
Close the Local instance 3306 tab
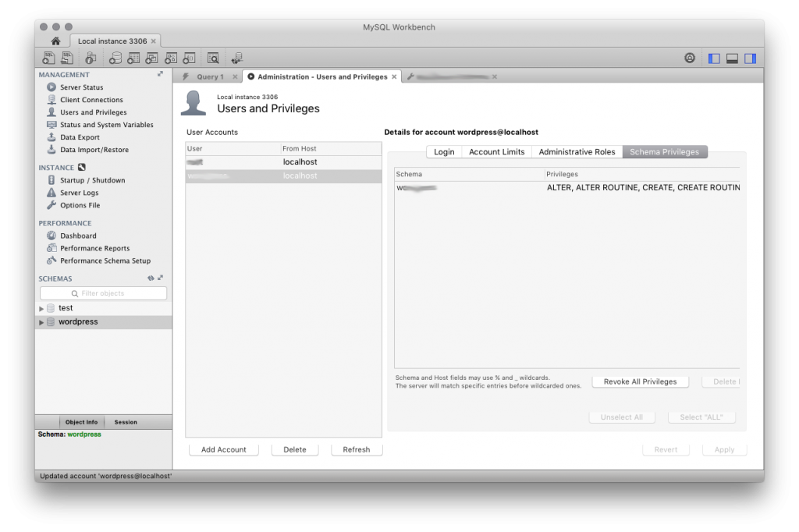(x=154, y=41)
